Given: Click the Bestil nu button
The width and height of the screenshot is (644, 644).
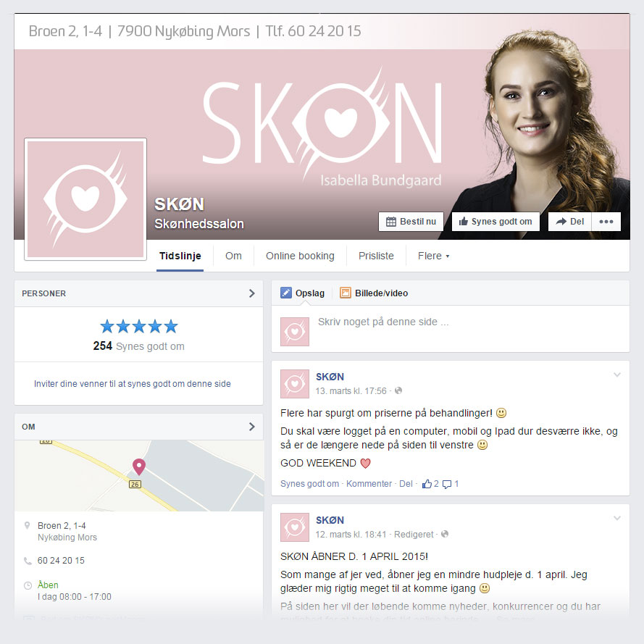Looking at the screenshot, I should pos(411,222).
